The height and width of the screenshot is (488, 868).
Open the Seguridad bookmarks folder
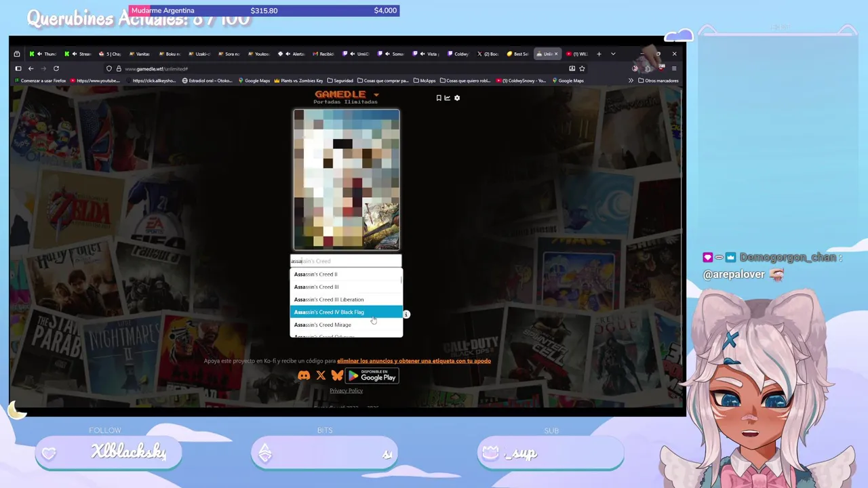(340, 81)
